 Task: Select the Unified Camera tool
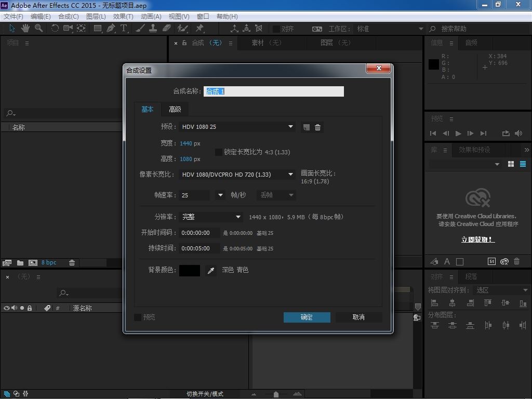[x=68, y=28]
